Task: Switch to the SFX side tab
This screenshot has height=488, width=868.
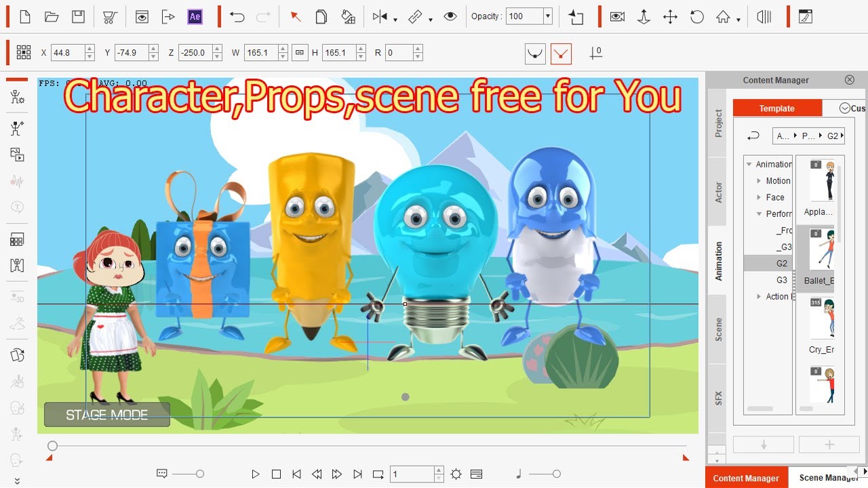Action: pos(717,399)
